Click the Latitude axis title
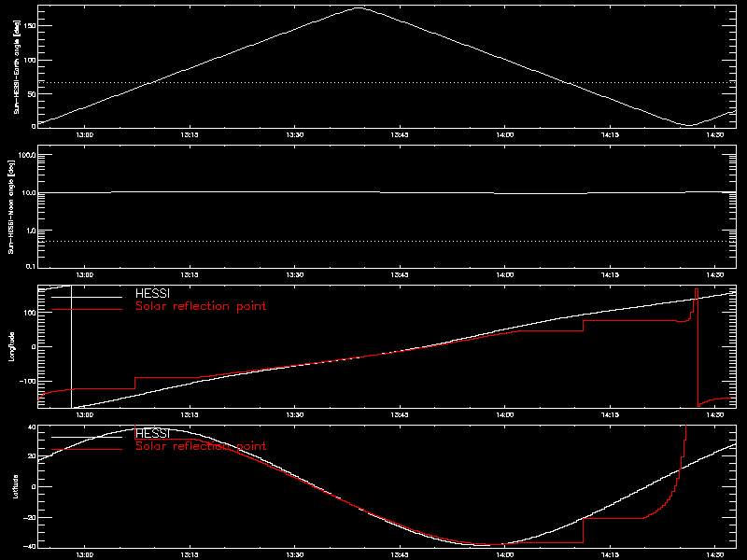 pos(16,486)
